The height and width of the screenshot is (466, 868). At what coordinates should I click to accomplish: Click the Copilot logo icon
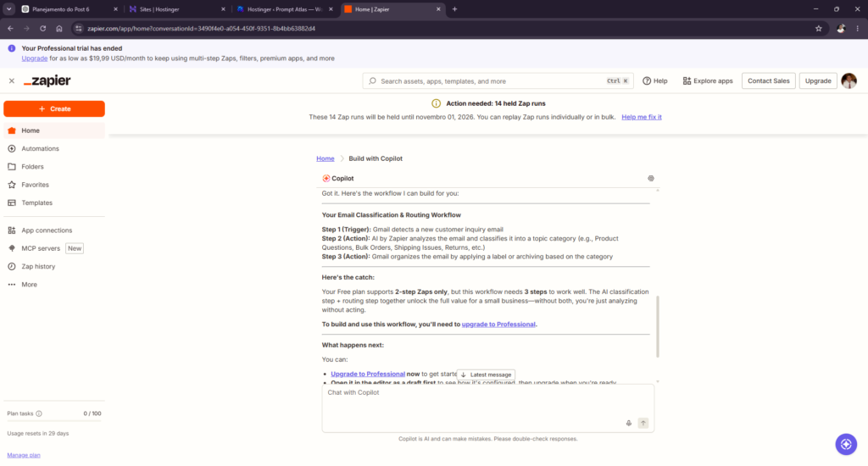tap(326, 179)
